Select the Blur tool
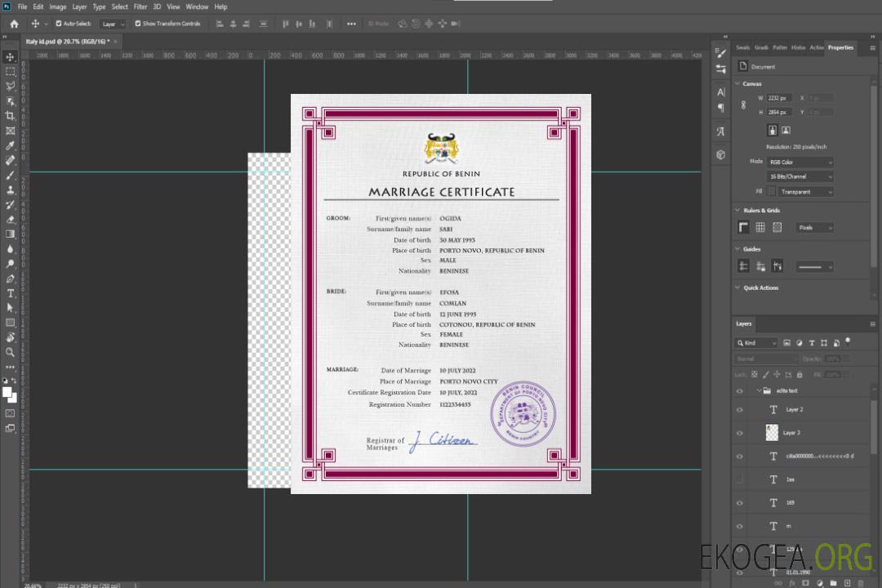Image resolution: width=882 pixels, height=588 pixels. 10,249
